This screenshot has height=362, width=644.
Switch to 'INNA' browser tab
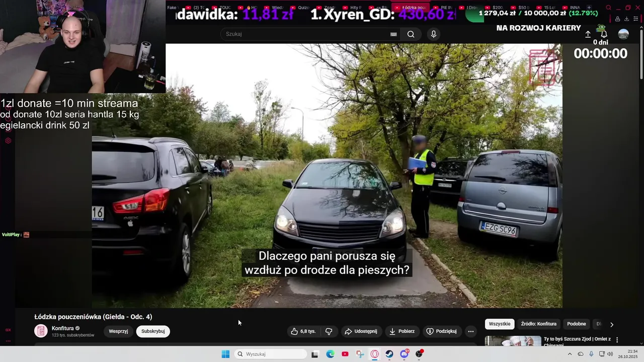point(571,8)
